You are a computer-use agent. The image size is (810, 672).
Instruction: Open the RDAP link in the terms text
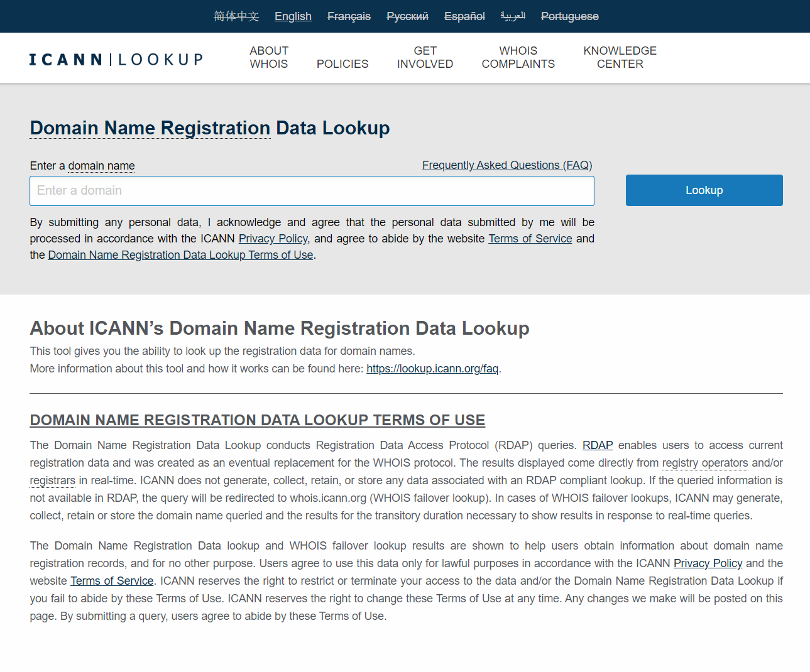click(598, 445)
